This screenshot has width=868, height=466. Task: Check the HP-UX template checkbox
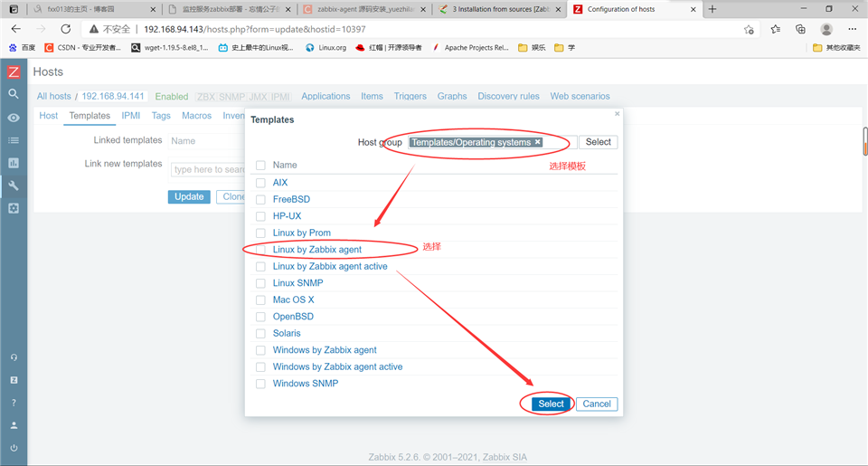[260, 216]
